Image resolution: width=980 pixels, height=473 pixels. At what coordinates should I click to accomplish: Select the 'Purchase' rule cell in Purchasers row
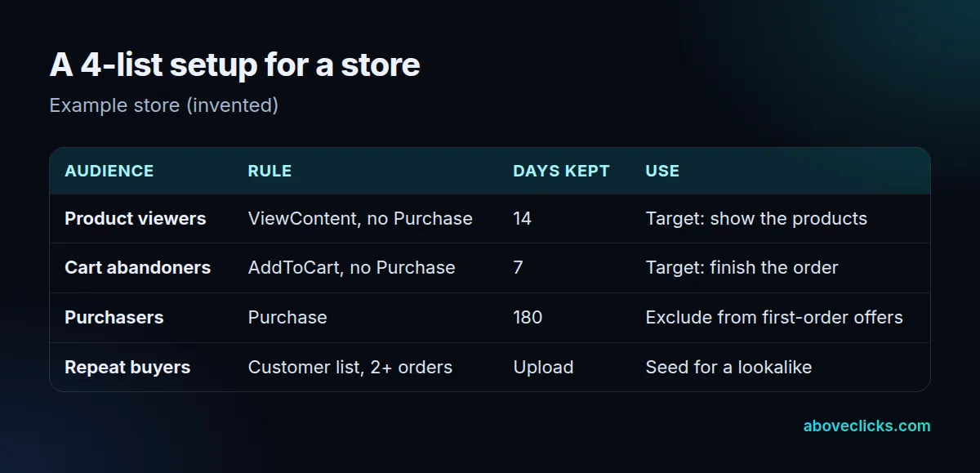pos(287,318)
